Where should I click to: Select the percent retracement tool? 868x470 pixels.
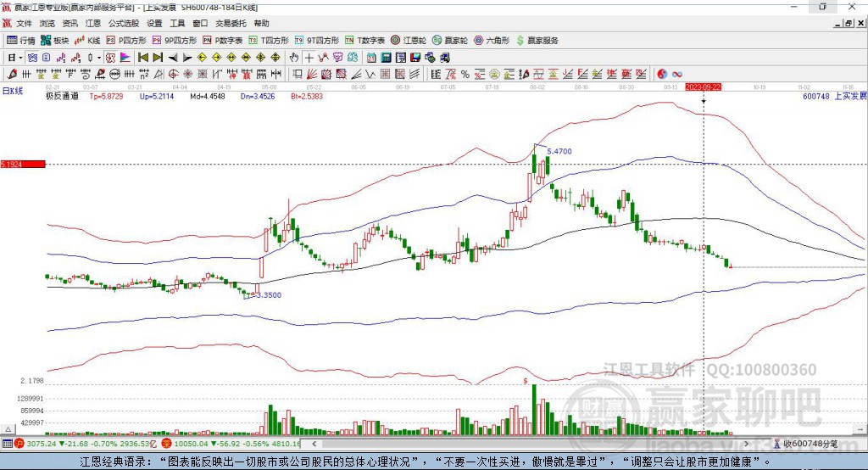(465, 74)
